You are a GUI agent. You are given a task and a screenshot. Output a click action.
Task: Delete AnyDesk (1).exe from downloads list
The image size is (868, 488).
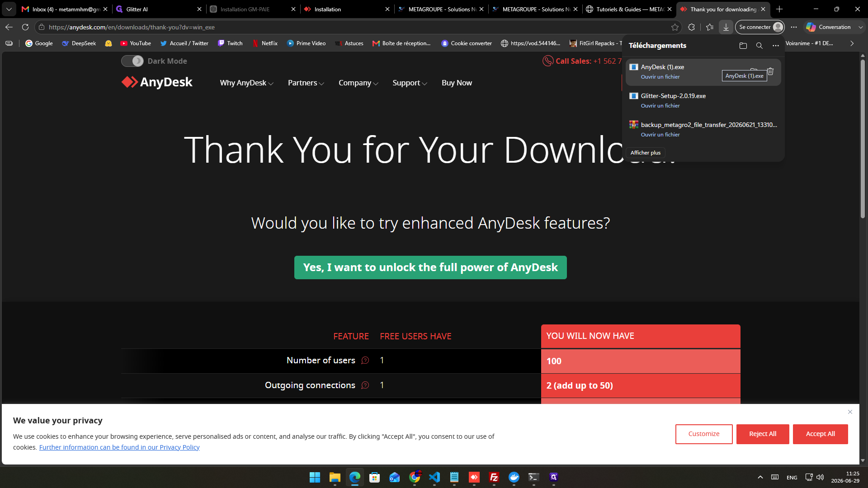770,71
